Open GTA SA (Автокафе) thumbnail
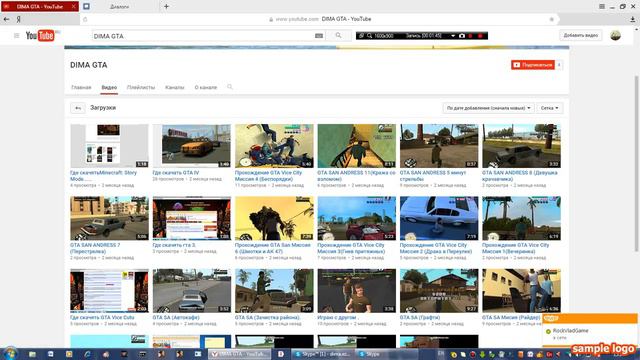This screenshot has height=360, width=640. click(x=192, y=291)
